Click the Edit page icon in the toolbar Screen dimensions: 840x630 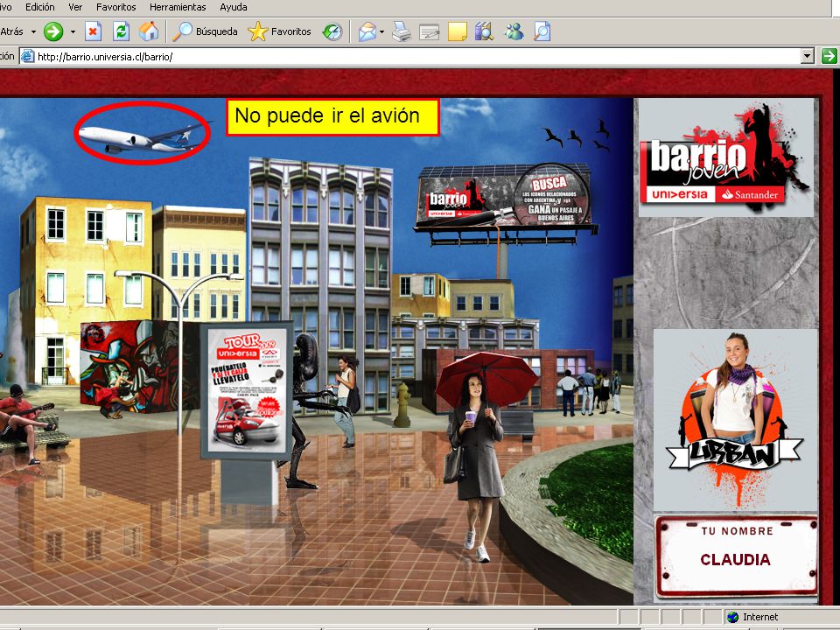tap(429, 32)
